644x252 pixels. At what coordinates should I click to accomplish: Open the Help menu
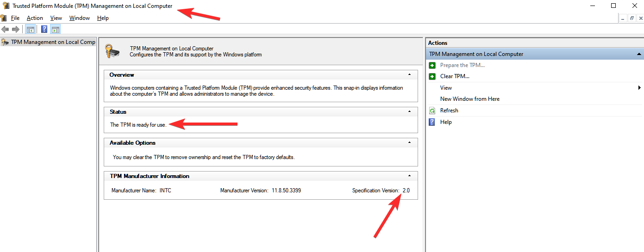coord(103,18)
